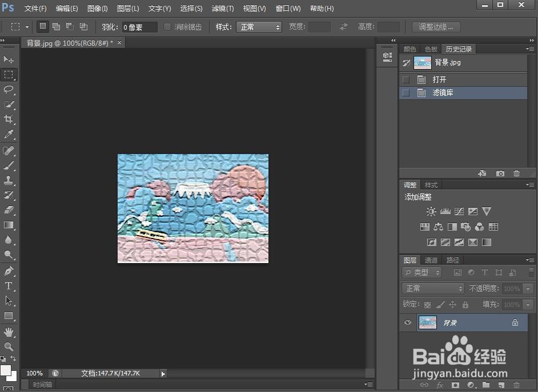
Task: Switch to the 路径 paths tab
Action: coord(452,260)
